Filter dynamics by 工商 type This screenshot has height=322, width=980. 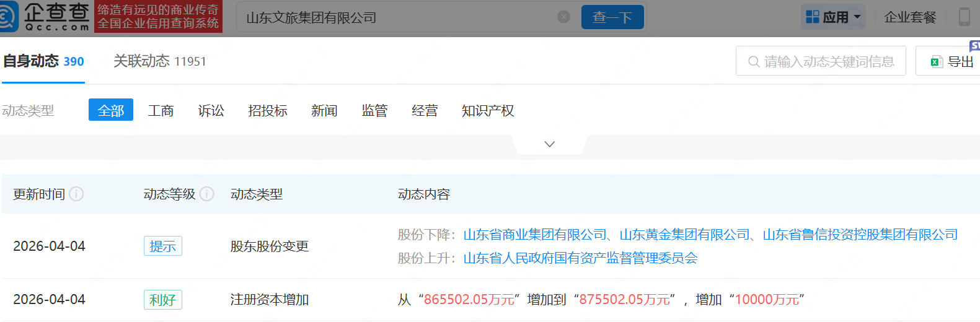(161, 110)
